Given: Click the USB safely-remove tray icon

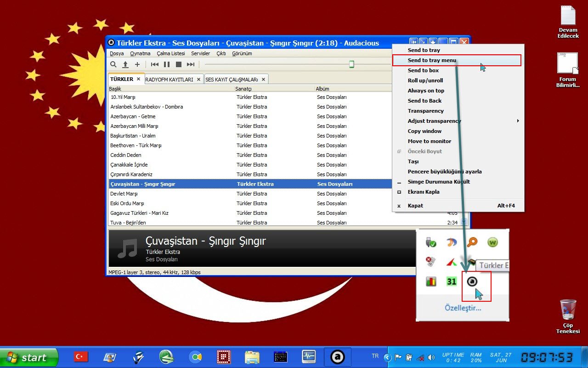Looking at the screenshot, I should coord(430,242).
